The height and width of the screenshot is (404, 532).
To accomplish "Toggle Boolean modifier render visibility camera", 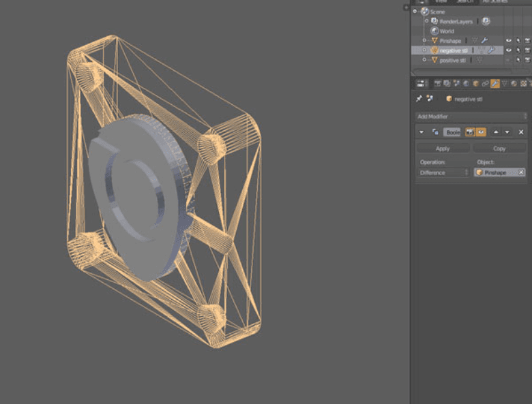I will tap(470, 131).
